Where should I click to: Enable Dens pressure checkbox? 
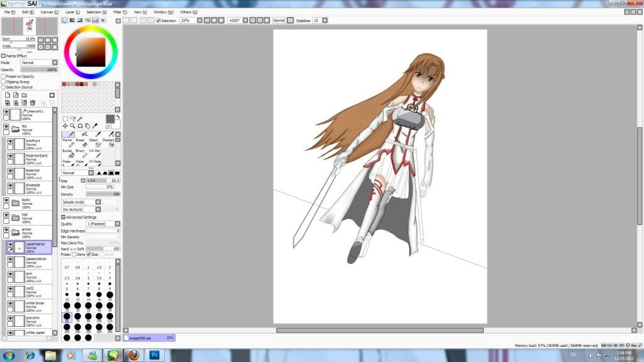[x=74, y=255]
